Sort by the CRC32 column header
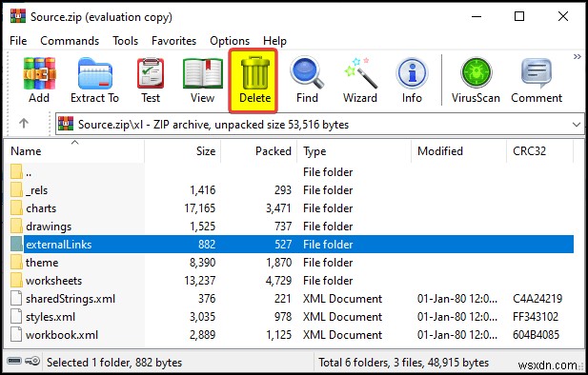This screenshot has height=375, width=588. (x=540, y=151)
